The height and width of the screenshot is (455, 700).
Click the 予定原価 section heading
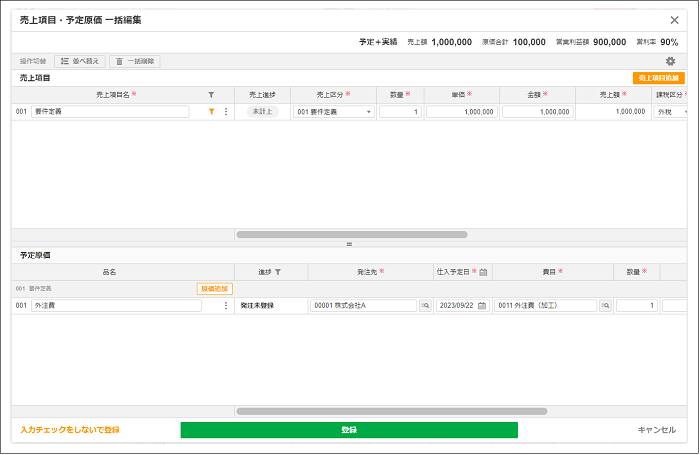pos(35,255)
